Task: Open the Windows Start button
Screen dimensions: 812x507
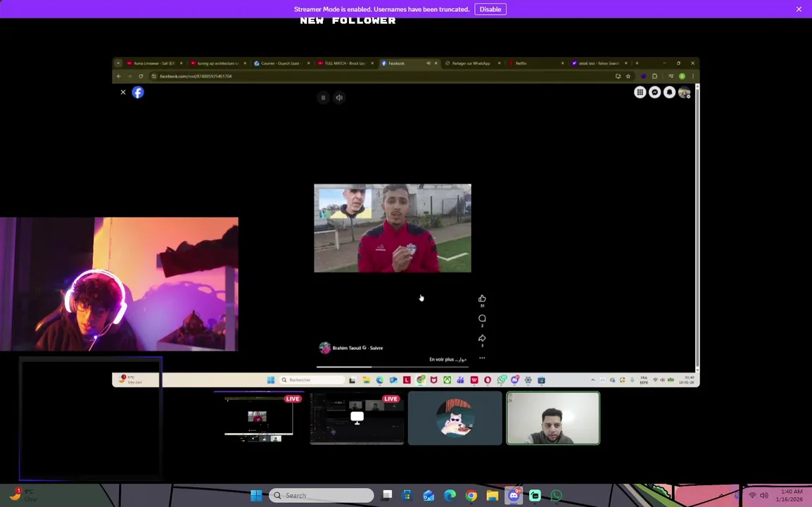Action: point(256,496)
